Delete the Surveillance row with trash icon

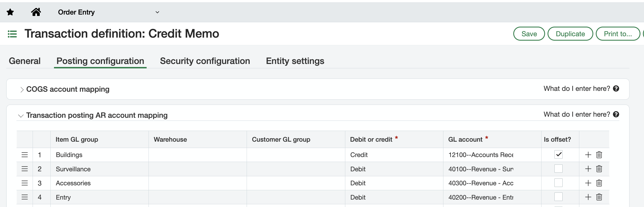[x=599, y=169]
